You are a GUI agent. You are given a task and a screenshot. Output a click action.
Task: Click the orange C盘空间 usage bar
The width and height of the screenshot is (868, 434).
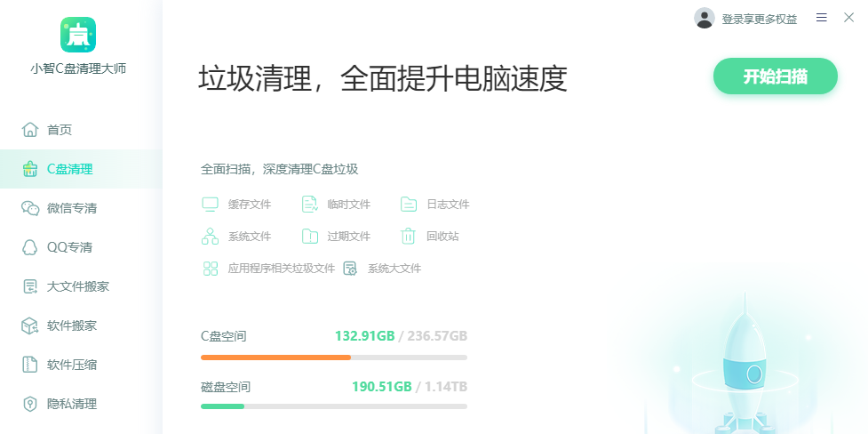pyautogui.click(x=275, y=358)
